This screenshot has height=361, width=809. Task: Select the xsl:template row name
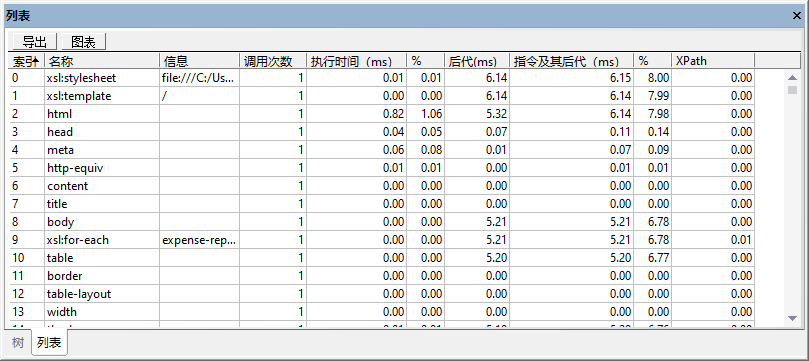[x=79, y=96]
